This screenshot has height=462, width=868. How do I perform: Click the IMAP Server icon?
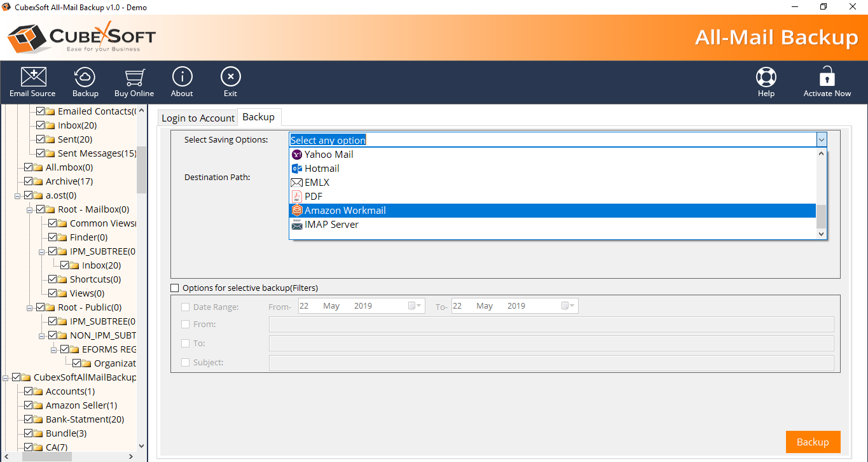click(x=296, y=224)
